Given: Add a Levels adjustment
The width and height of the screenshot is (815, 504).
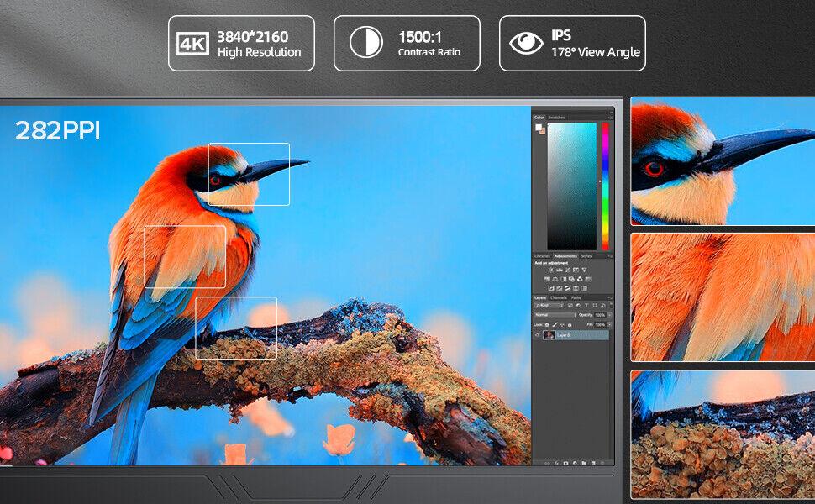Looking at the screenshot, I should pos(560,270).
